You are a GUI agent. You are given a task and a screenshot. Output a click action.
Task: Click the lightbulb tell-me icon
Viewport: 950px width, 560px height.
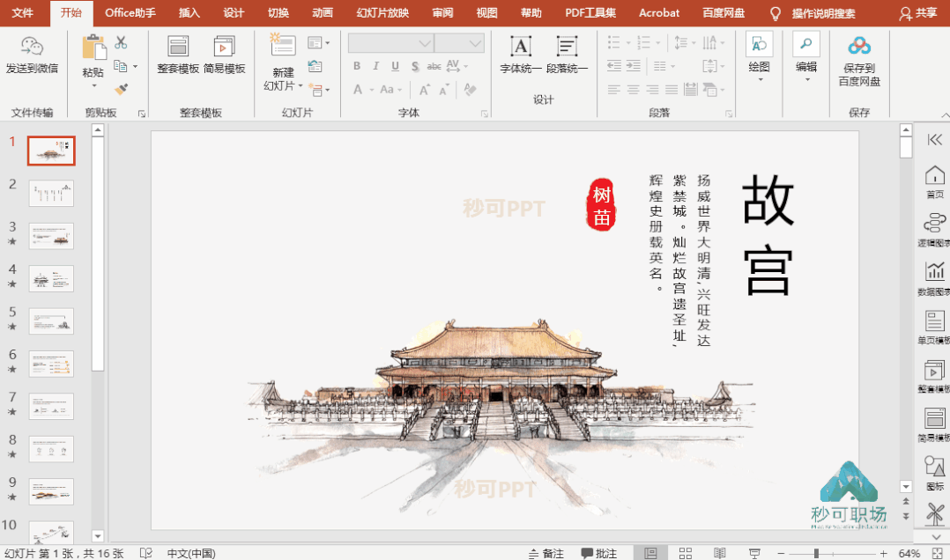click(775, 13)
